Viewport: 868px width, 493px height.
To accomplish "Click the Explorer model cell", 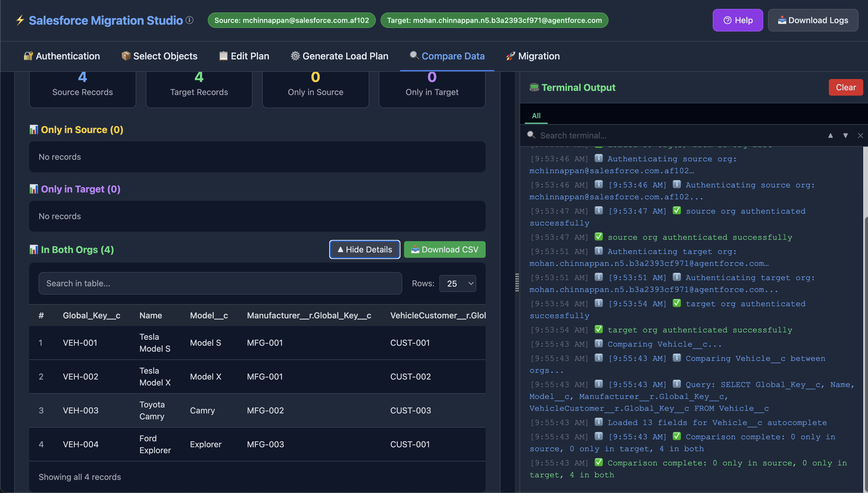I will (x=206, y=444).
